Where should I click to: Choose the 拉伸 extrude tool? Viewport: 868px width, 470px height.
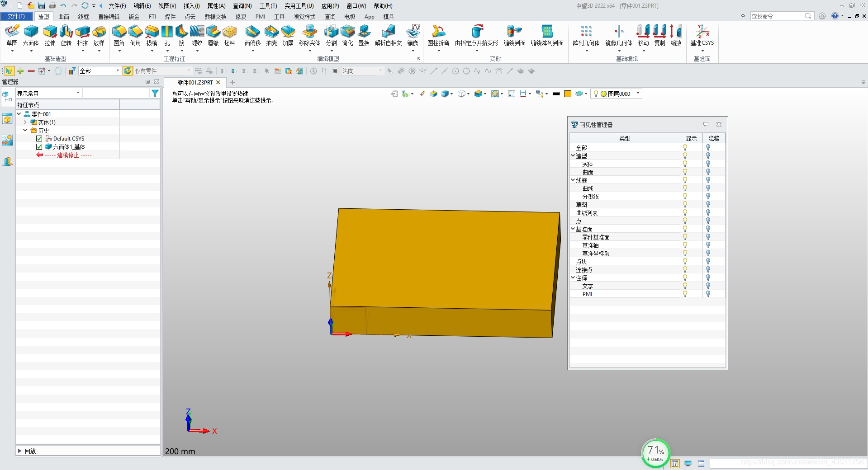50,36
